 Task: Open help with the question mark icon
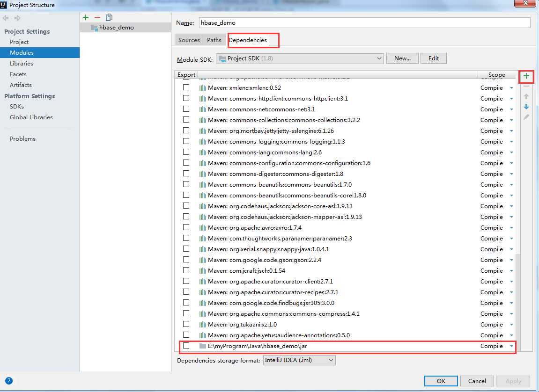[x=9, y=381]
